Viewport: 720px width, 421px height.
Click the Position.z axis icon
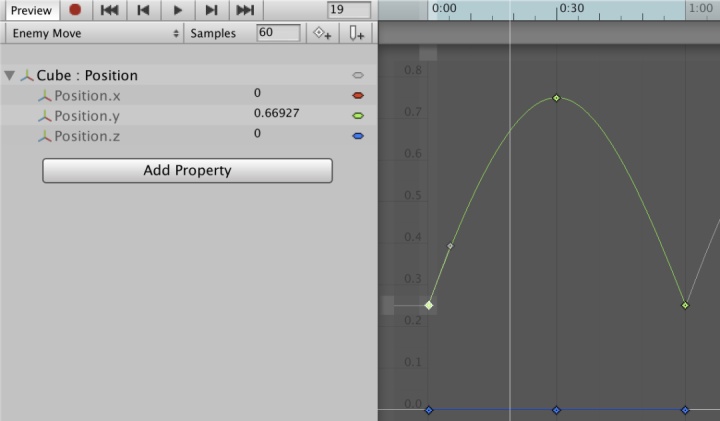pos(45,136)
